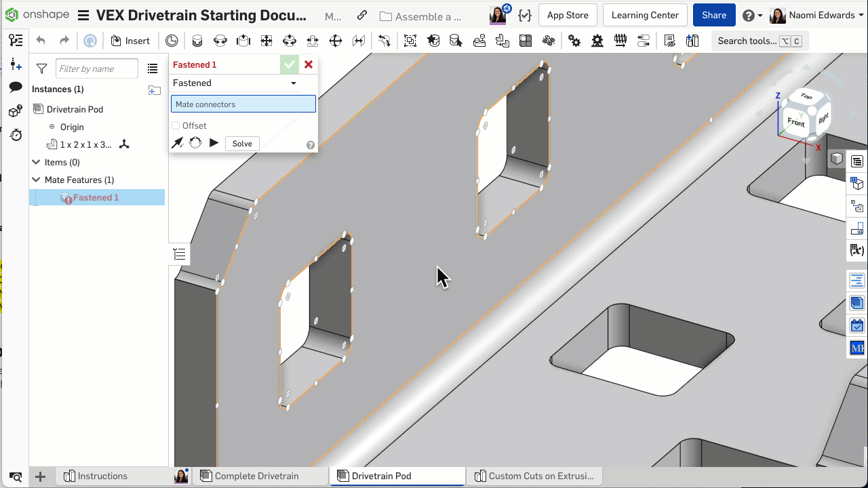868x488 pixels.
Task: Click the undo arrow in toolbar
Action: [x=41, y=41]
